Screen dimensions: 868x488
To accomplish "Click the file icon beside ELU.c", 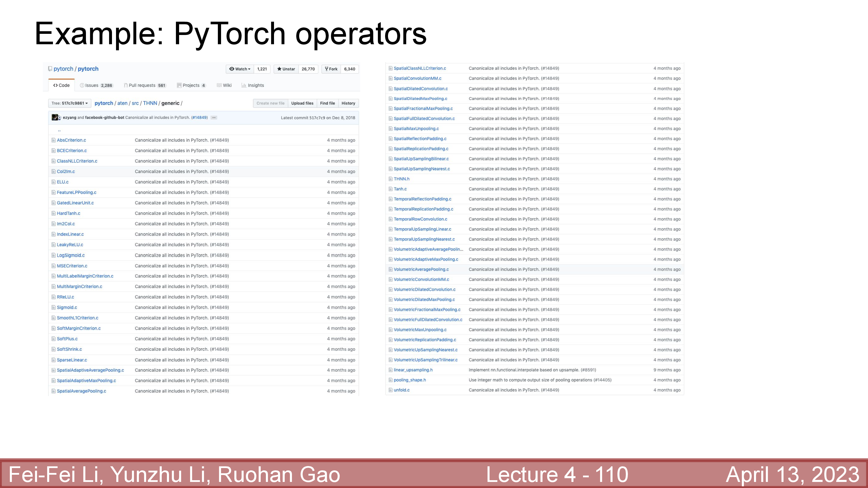I will 53,182.
